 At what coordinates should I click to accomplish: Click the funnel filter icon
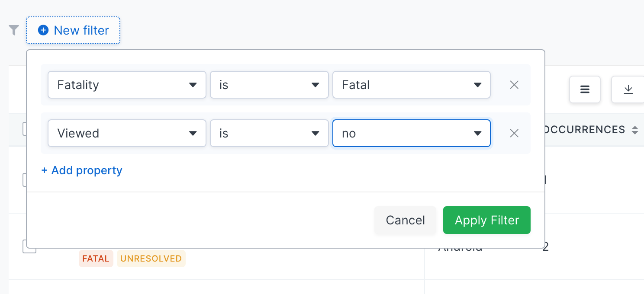[14, 30]
